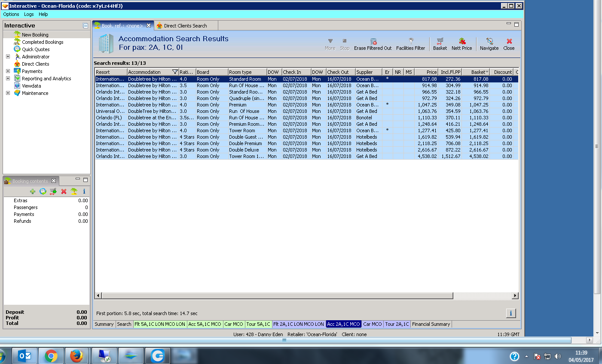
Task: Select the row priced 1,110.33 from Bonotel
Action: point(306,118)
